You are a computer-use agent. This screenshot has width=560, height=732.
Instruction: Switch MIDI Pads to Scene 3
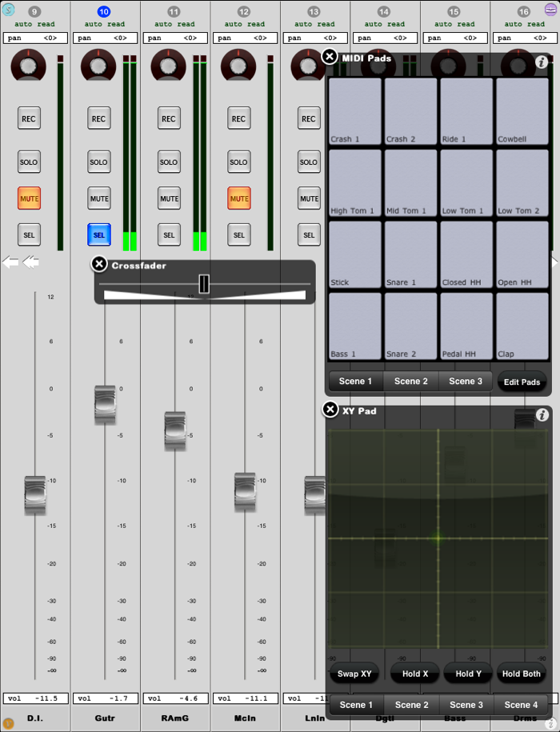466,381
